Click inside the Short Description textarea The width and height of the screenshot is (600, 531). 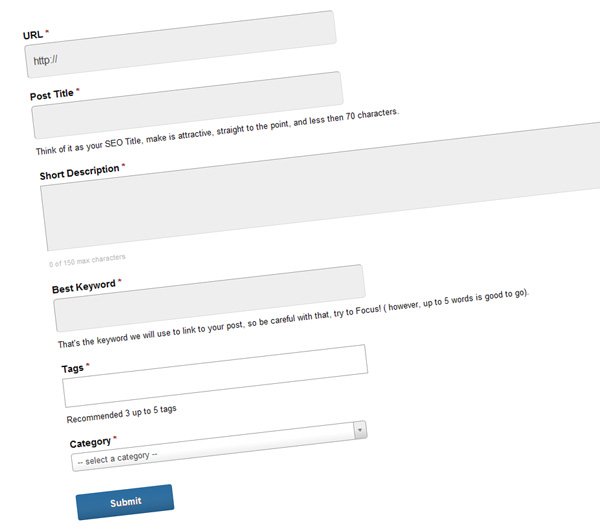pyautogui.click(x=320, y=186)
